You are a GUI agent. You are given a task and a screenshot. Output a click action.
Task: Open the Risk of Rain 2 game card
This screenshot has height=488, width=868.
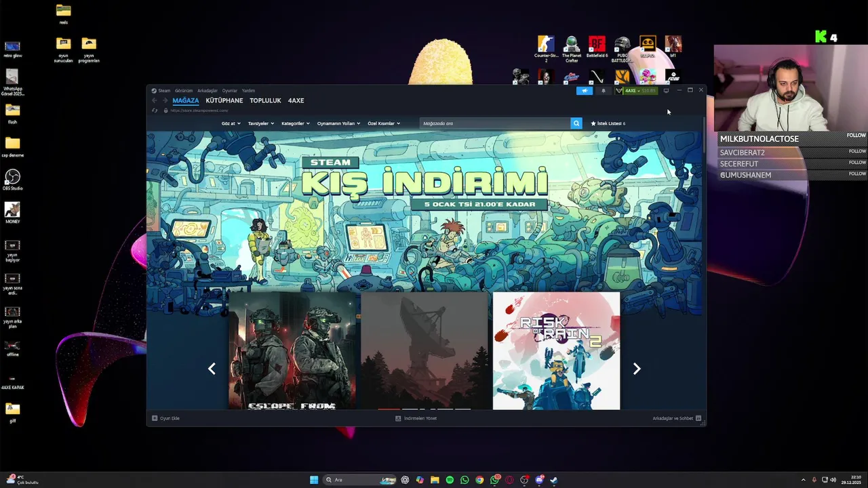[556, 350]
